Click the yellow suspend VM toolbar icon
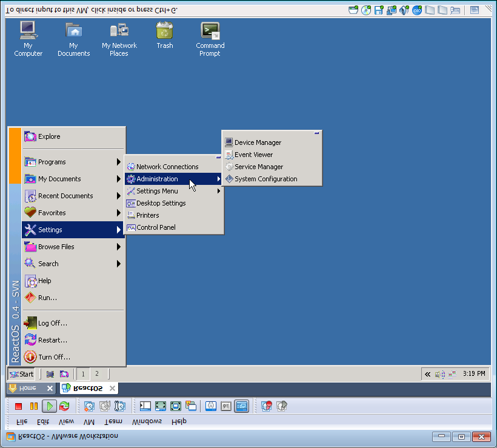Screen dimensions: 497x448 click(x=34, y=406)
